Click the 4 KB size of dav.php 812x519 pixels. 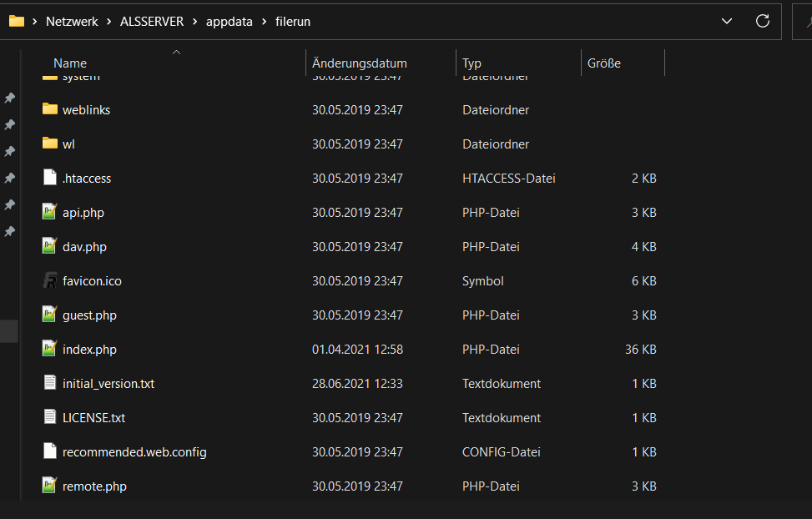pos(643,246)
